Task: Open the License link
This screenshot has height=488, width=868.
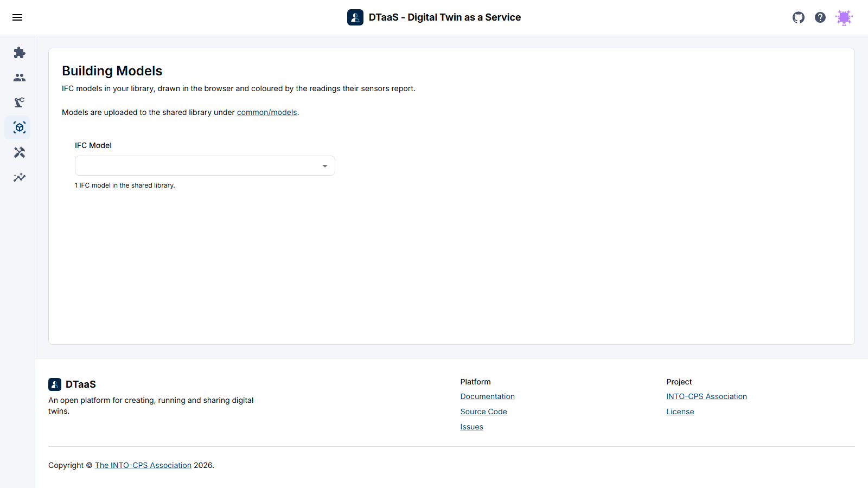Action: pyautogui.click(x=680, y=412)
